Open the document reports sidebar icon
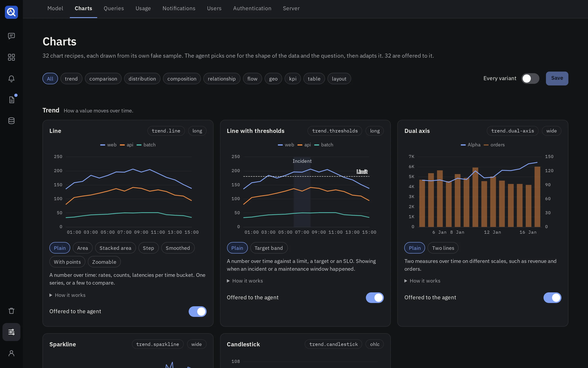 [x=11, y=100]
